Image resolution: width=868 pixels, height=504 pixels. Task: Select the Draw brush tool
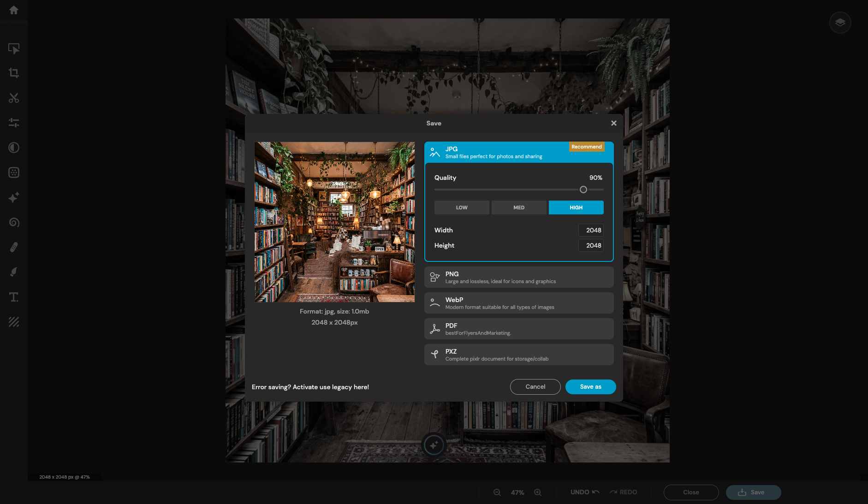pos(14,272)
